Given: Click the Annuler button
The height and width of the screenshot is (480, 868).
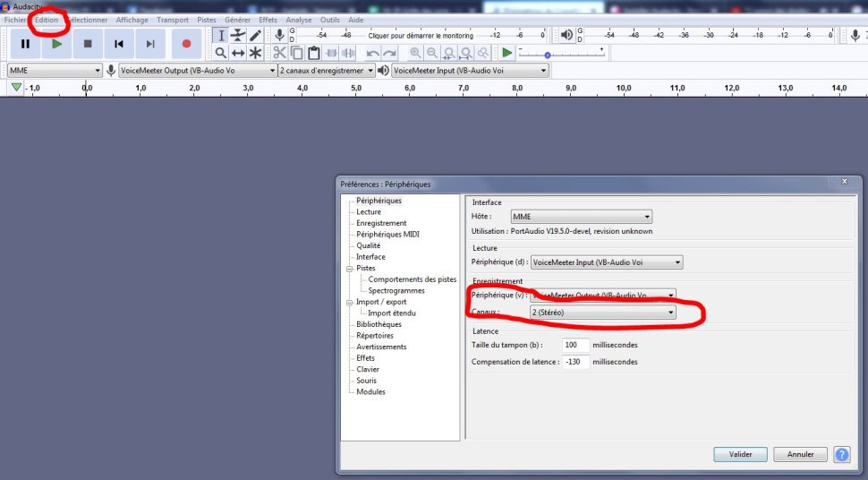Looking at the screenshot, I should coord(801,455).
